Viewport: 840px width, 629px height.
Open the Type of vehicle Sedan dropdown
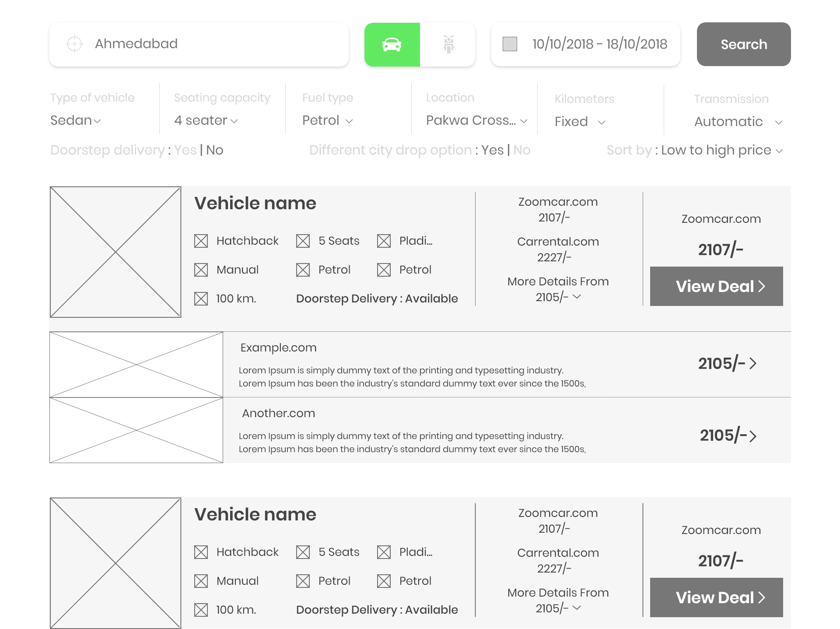coord(76,120)
